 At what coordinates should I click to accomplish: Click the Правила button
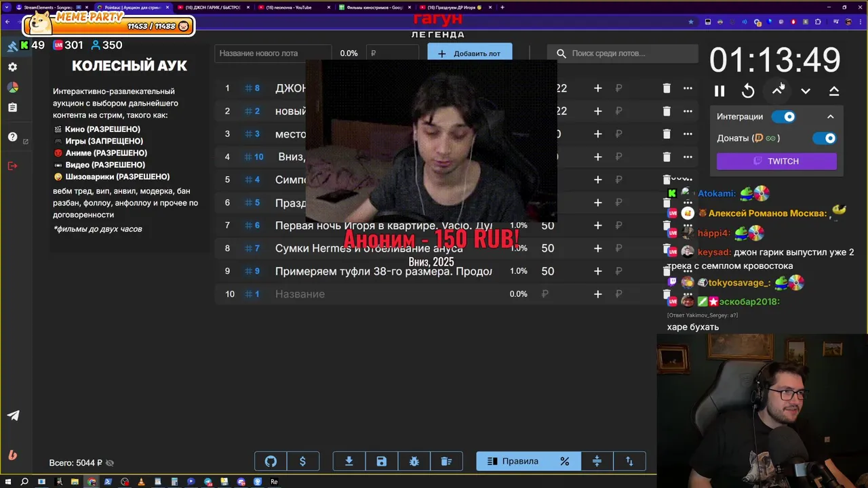point(513,462)
